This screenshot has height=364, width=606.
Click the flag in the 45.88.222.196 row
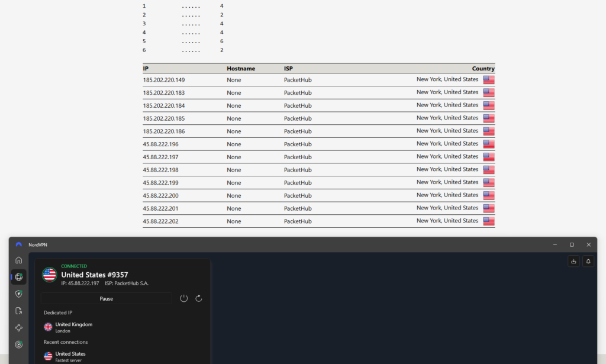pyautogui.click(x=489, y=144)
